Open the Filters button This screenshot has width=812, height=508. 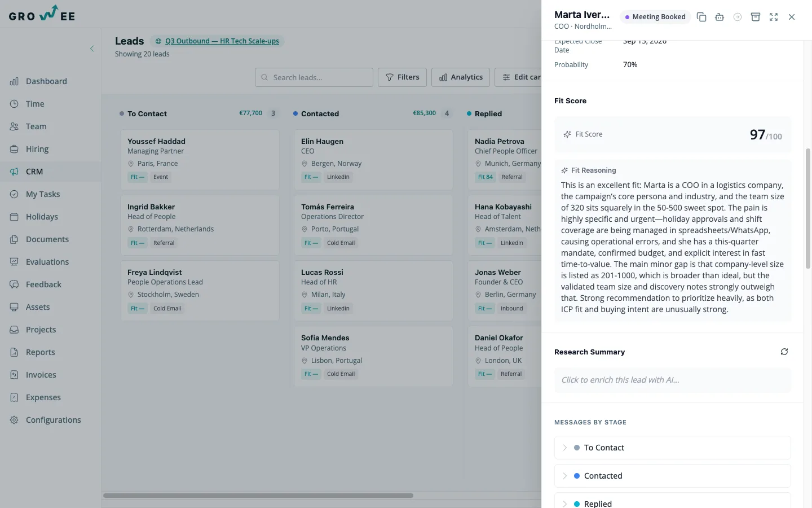[402, 77]
